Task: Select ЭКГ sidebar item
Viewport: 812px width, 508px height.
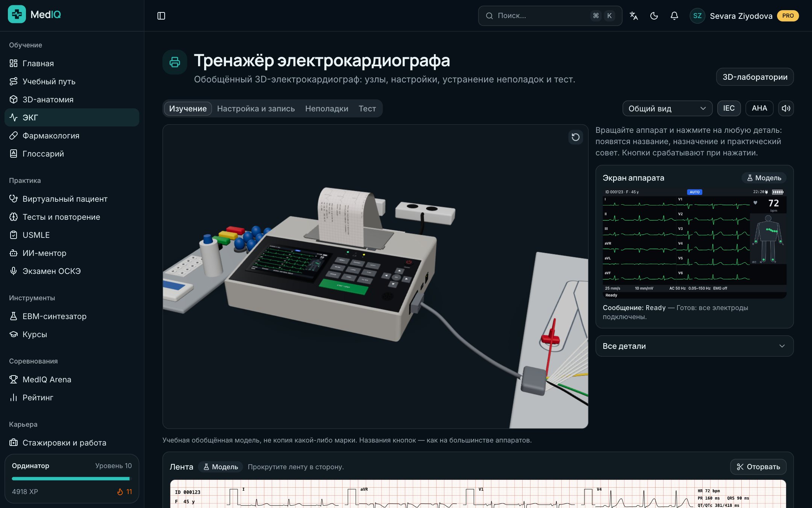Action: [x=72, y=117]
